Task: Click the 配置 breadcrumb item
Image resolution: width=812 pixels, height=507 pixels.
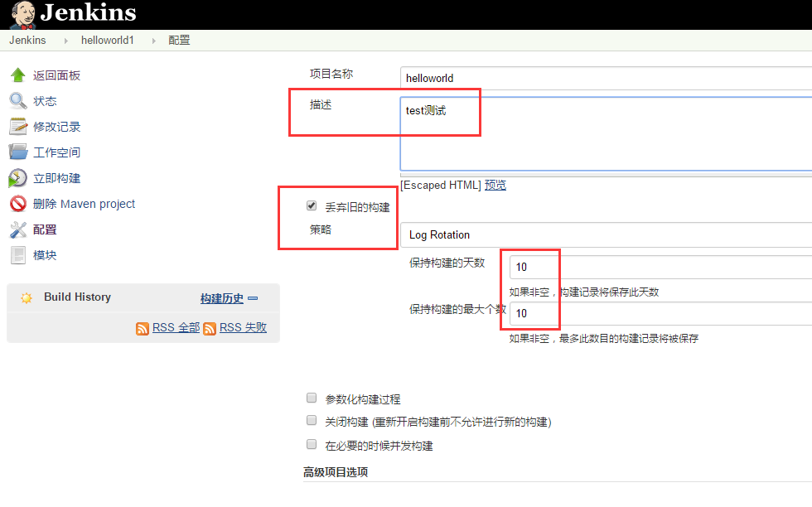Action: 179,41
